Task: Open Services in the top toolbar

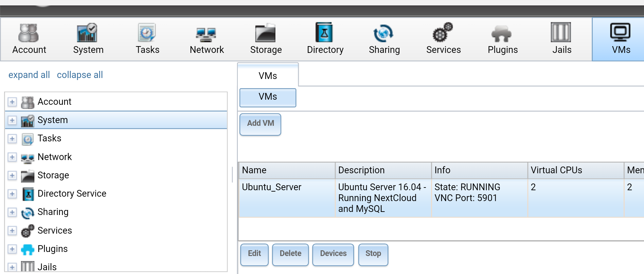Action: pos(443,39)
